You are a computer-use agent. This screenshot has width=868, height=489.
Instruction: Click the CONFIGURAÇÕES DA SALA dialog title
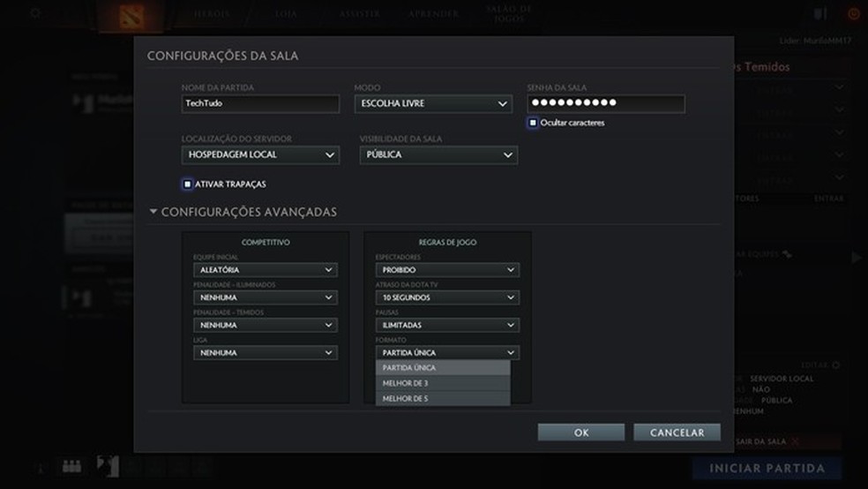pyautogui.click(x=222, y=56)
